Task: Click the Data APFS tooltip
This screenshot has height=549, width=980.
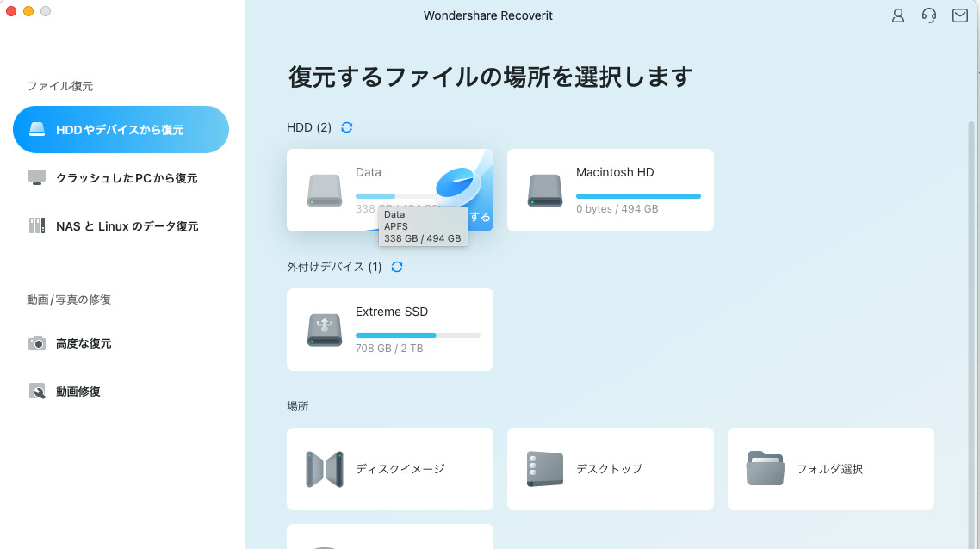Action: (x=423, y=226)
